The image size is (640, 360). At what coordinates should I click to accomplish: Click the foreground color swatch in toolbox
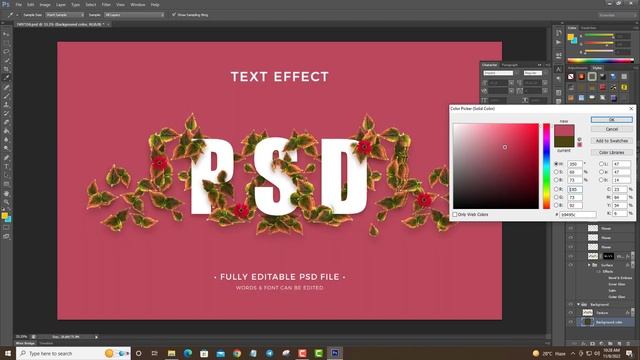4,216
